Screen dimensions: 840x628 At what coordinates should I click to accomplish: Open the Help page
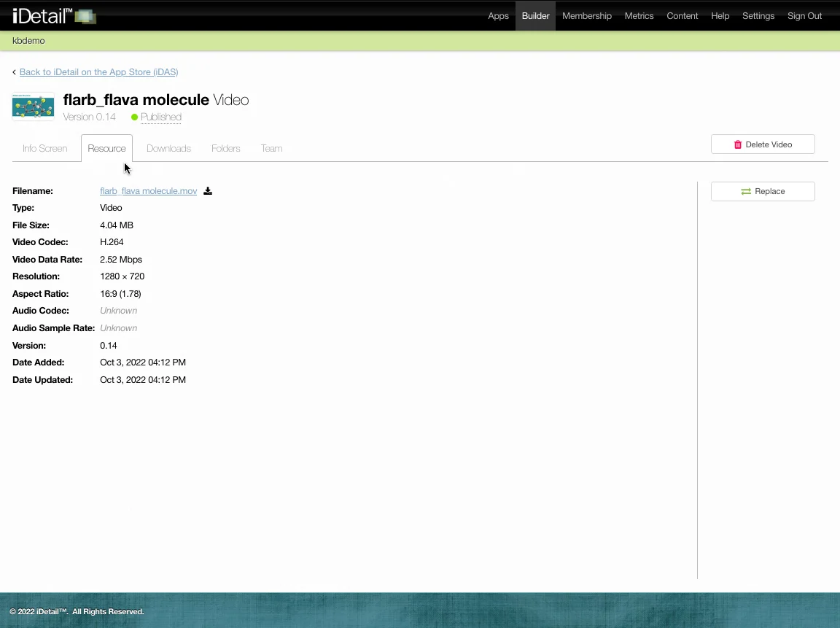pos(720,15)
